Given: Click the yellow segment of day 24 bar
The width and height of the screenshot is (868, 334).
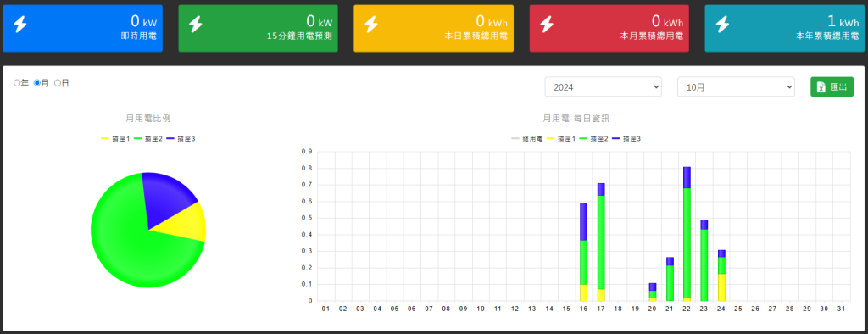Looking at the screenshot, I should click(721, 287).
